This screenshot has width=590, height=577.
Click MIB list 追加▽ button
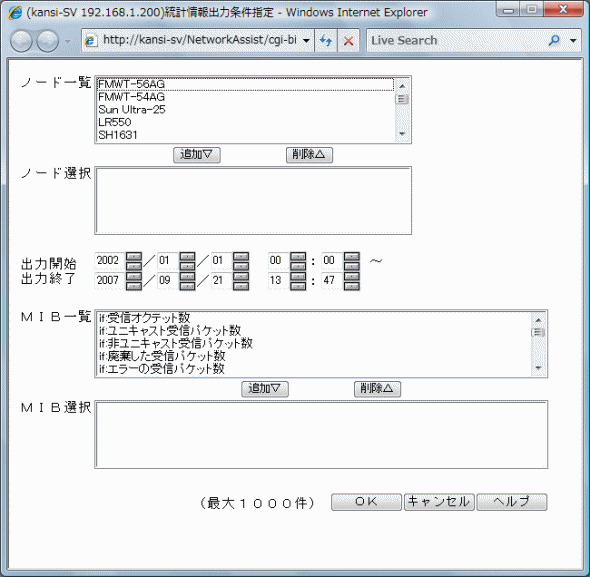point(265,389)
